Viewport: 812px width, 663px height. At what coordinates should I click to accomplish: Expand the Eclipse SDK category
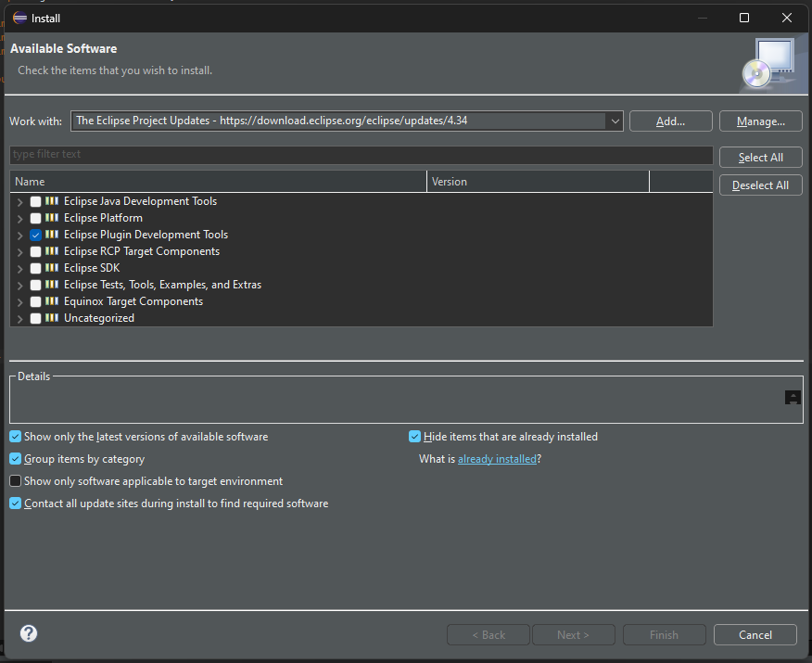pyautogui.click(x=19, y=269)
